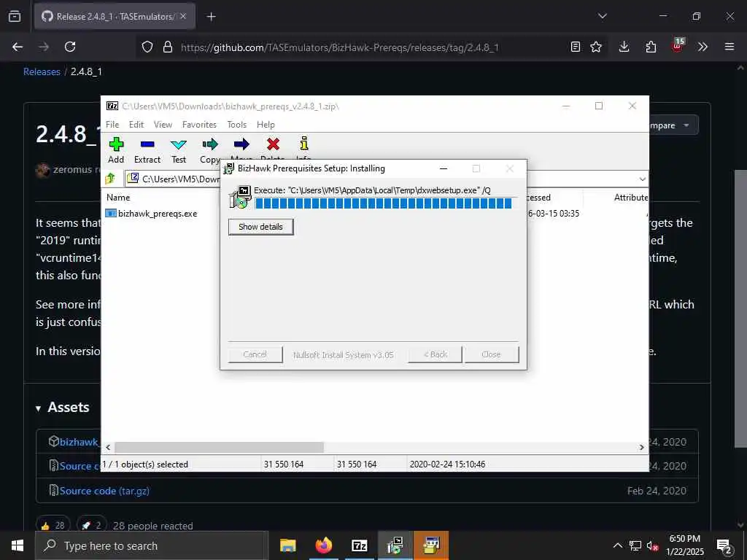Bookmark this page with star icon

596,47
